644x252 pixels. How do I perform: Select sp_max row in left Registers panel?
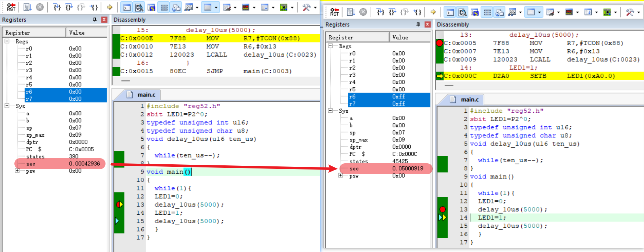[66, 135]
